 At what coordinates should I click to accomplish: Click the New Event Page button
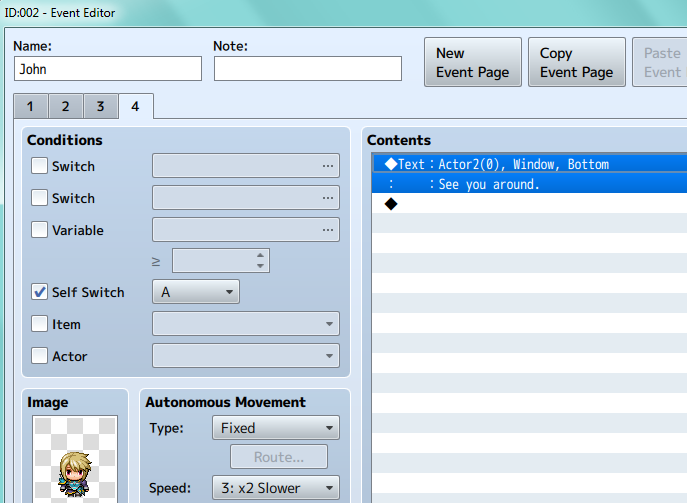tap(473, 62)
